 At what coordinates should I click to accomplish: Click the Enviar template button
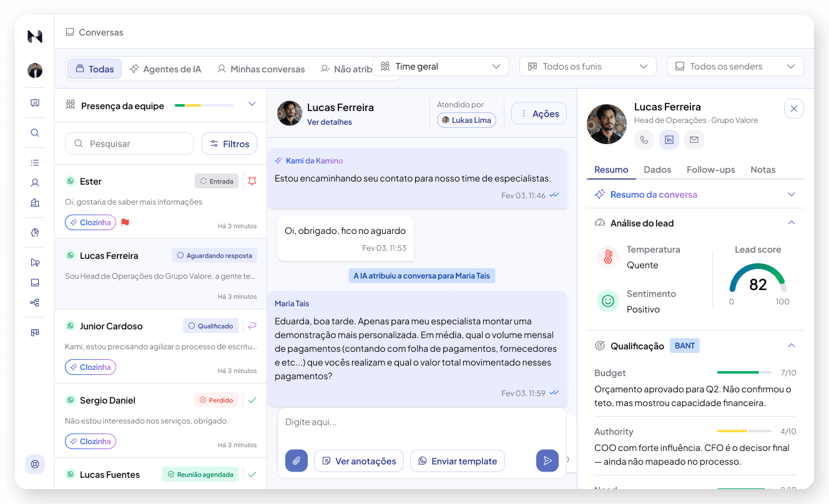point(458,461)
